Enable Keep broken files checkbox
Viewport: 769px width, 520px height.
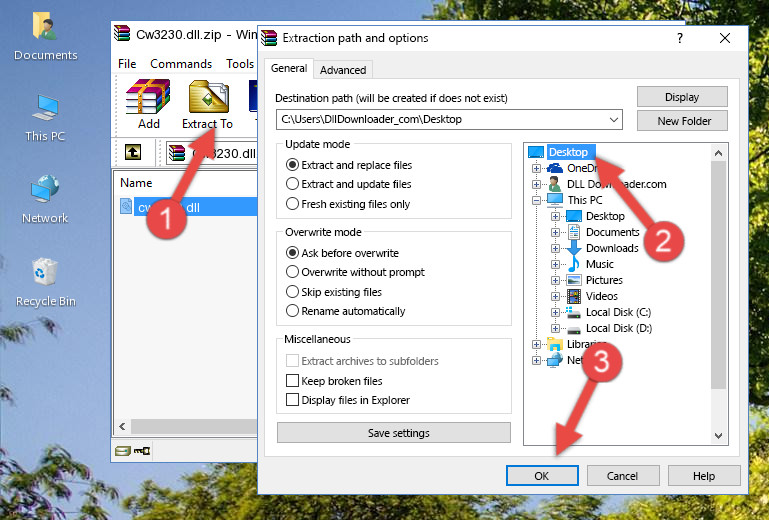(x=292, y=381)
